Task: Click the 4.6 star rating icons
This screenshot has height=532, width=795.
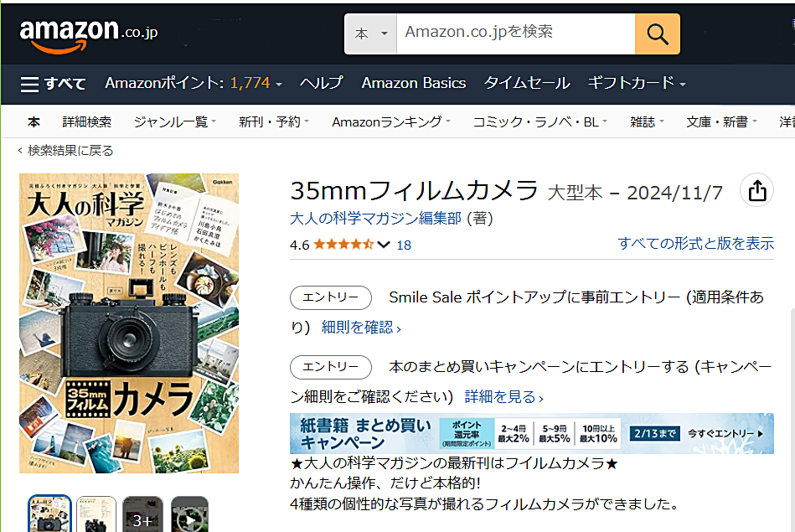Action: click(x=343, y=245)
